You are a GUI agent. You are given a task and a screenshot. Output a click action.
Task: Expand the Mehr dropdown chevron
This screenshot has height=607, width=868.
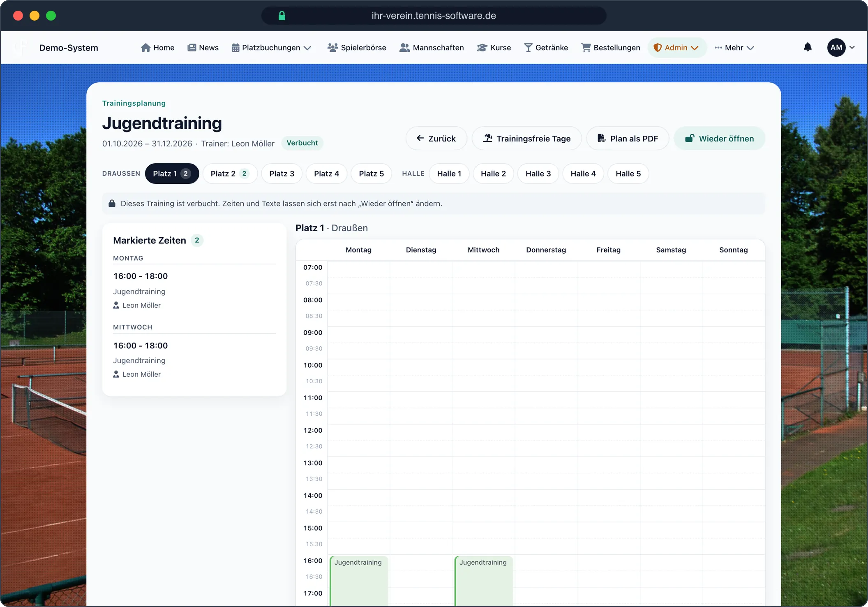coord(750,48)
